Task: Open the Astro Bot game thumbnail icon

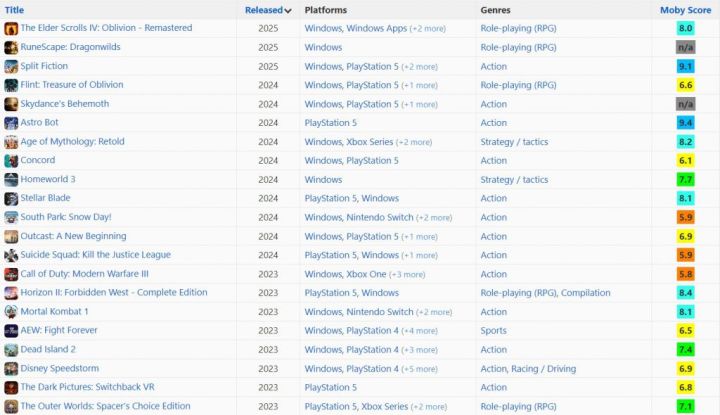Action: point(11,123)
